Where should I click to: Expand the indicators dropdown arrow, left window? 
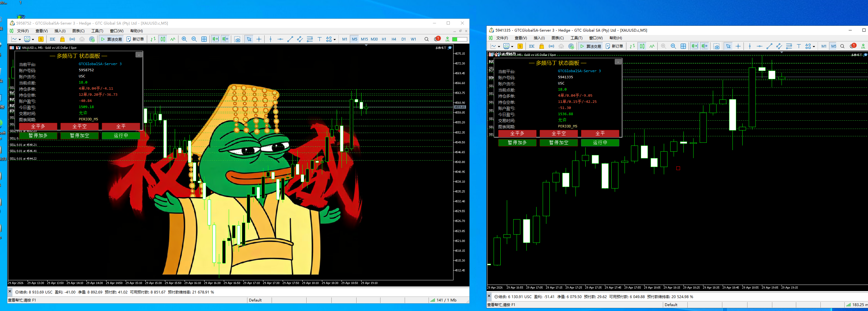click(33, 40)
